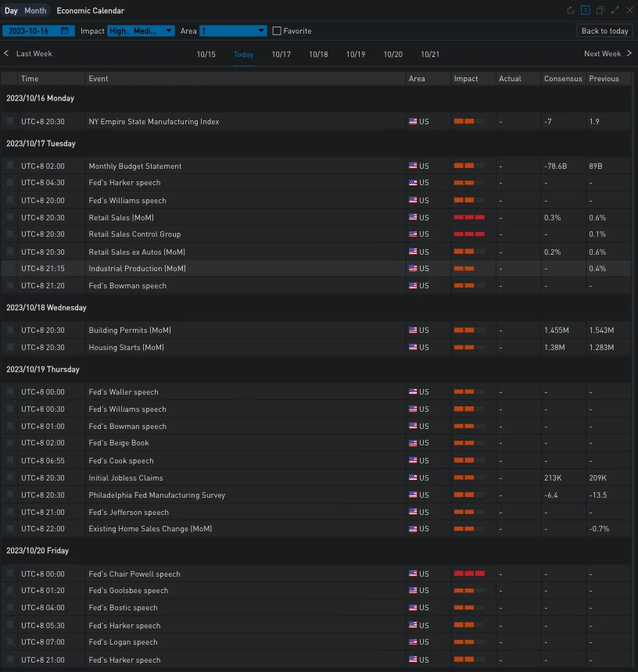Viewport: 638px width, 672px height.
Task: Click the expand fullscreen arrow icon
Action: (x=615, y=11)
